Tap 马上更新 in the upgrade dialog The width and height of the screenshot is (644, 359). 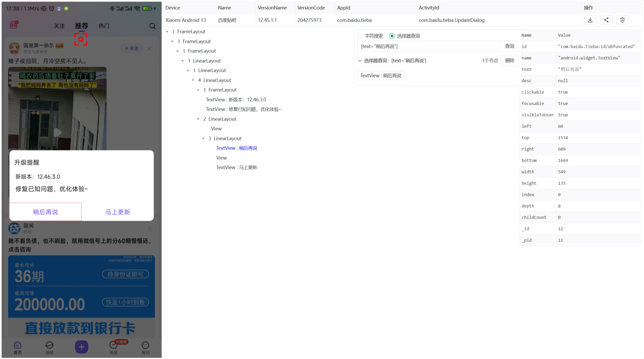point(118,212)
